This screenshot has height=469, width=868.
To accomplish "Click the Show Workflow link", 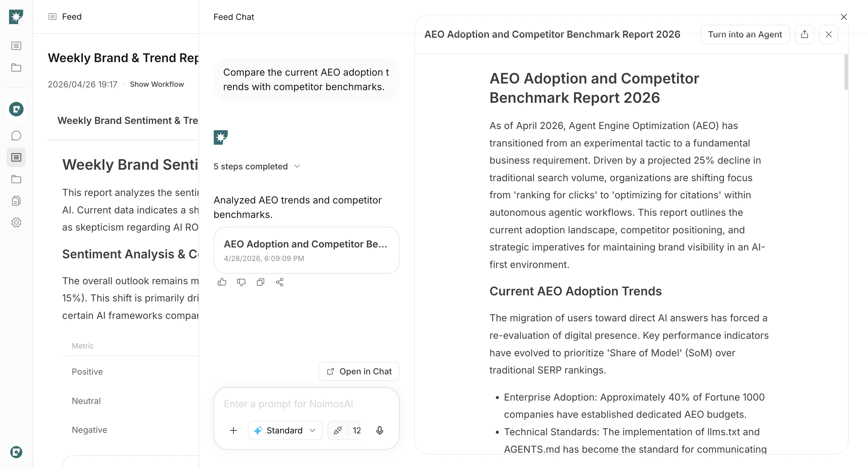I will point(157,84).
